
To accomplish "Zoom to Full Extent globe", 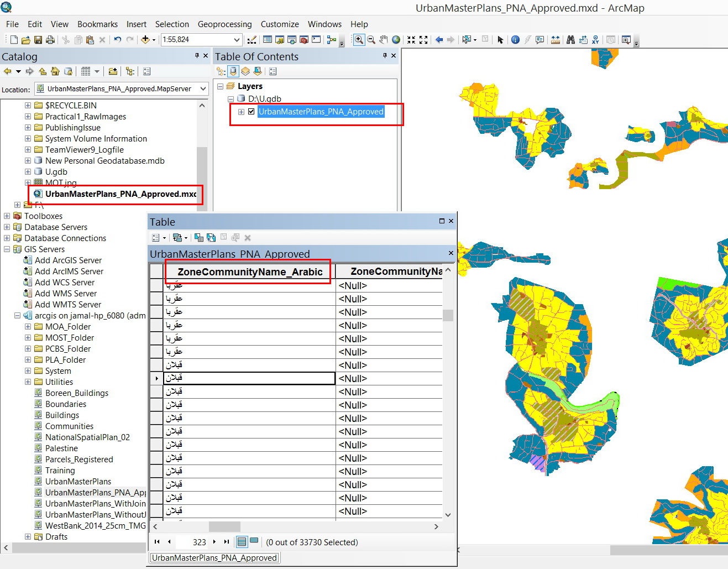I will 396,40.
